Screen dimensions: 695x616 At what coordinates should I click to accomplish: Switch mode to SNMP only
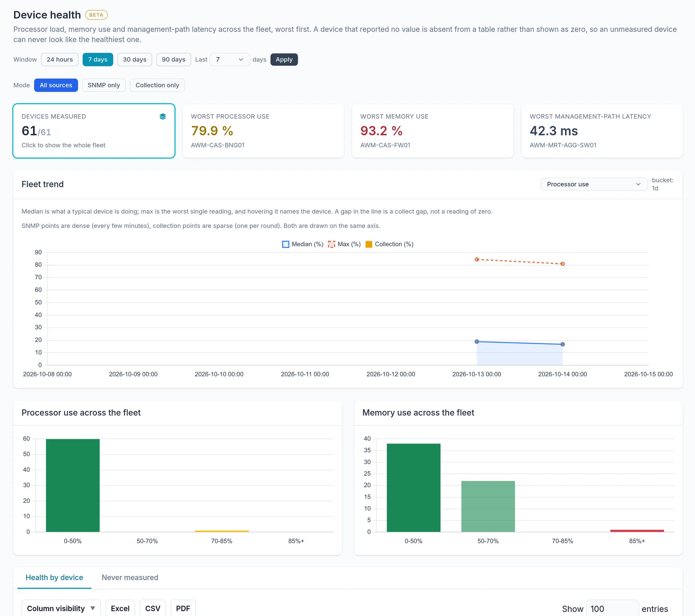pyautogui.click(x=104, y=85)
